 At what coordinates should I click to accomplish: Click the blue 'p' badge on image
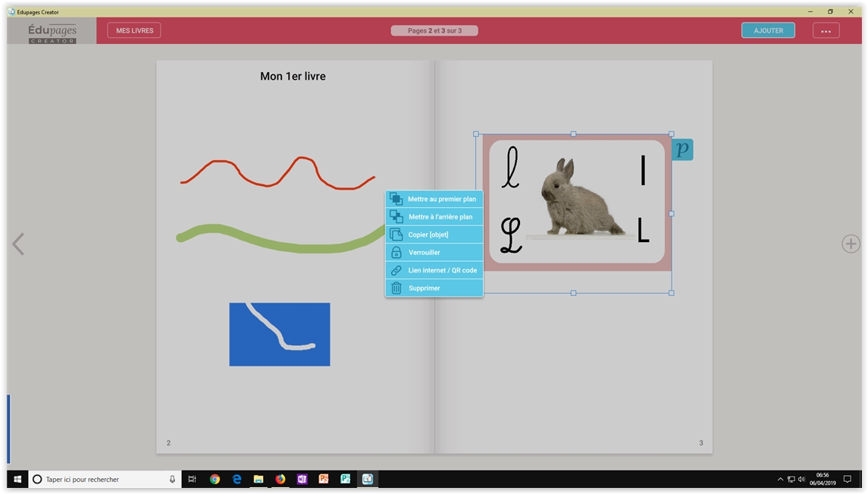point(682,149)
